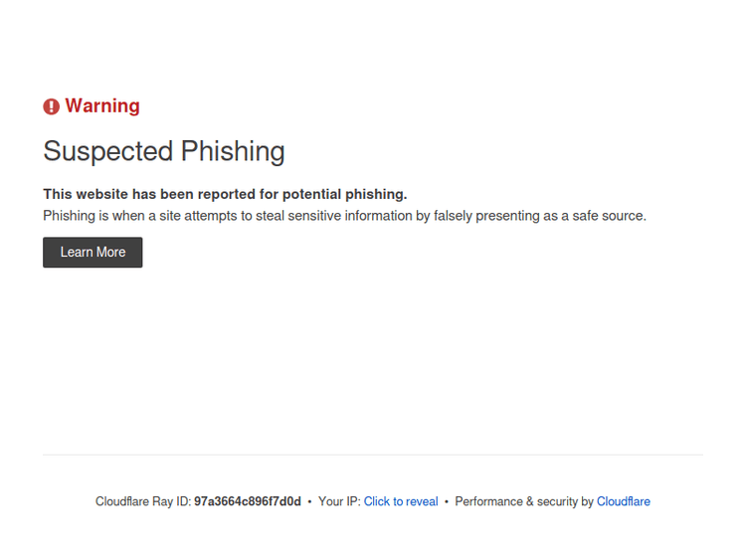Click the Suspected Phishing title
This screenshot has height=560, width=746.
[x=164, y=151]
